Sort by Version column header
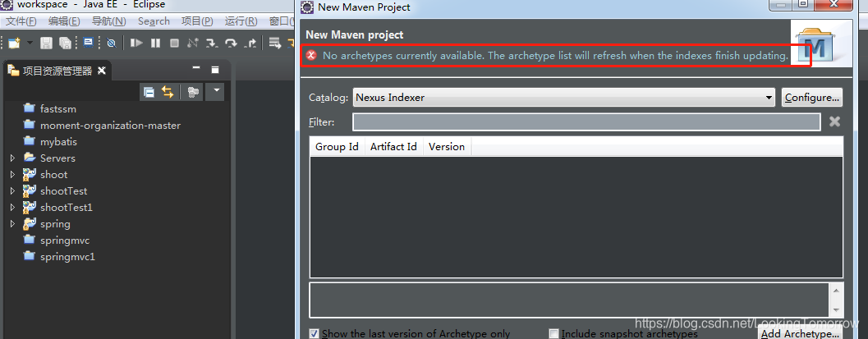Image resolution: width=868 pixels, height=339 pixels. [447, 147]
